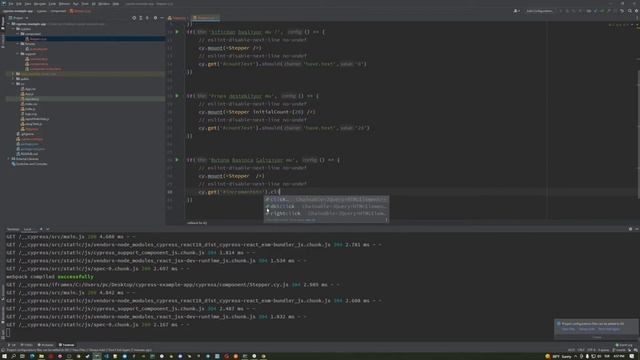Click the Add Configuration button
This screenshot has height=360, width=640.
(x=539, y=11)
